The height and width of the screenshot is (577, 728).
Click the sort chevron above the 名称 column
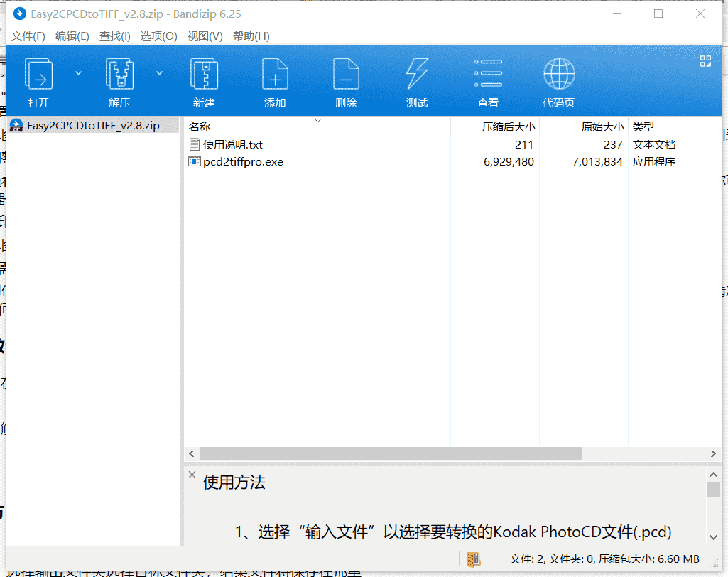(x=317, y=120)
